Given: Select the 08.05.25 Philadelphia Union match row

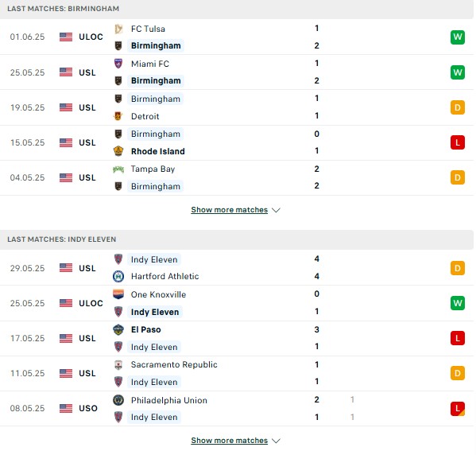Looking at the screenshot, I should pyautogui.click(x=237, y=409).
